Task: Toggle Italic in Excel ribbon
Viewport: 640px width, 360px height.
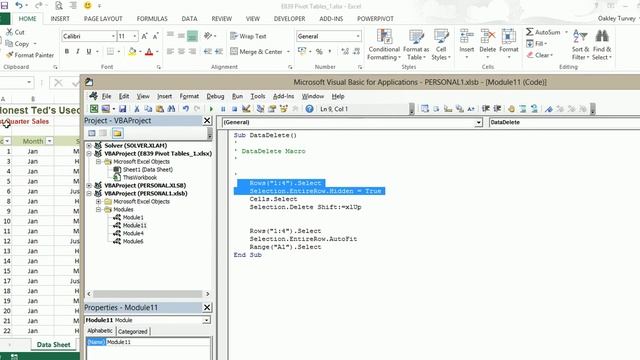Action: pos(78,51)
